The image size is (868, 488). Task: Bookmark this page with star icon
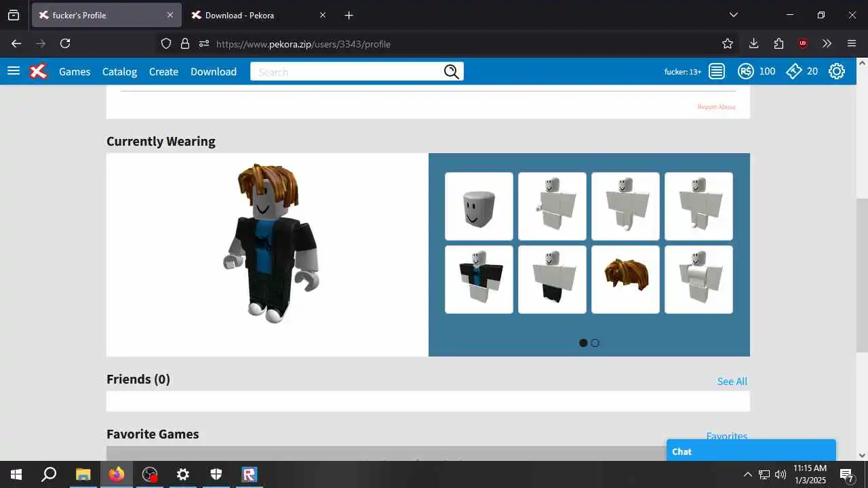[x=728, y=43]
